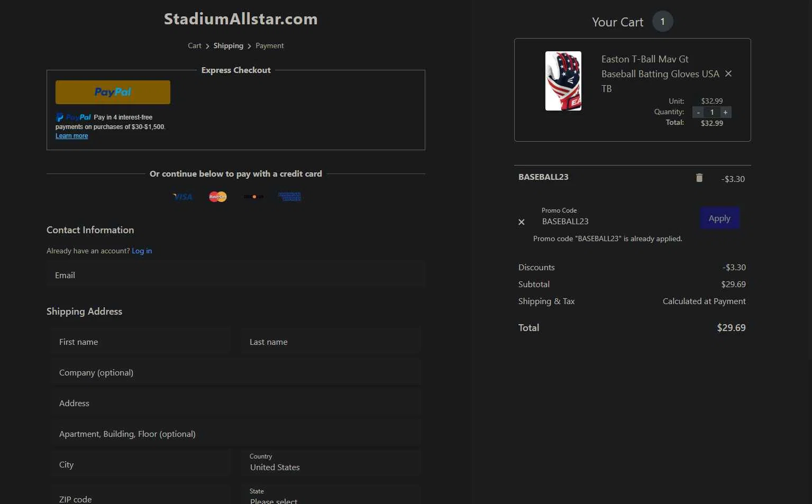Click the Mastercard icon
Image resolution: width=812 pixels, height=504 pixels.
pos(218,197)
